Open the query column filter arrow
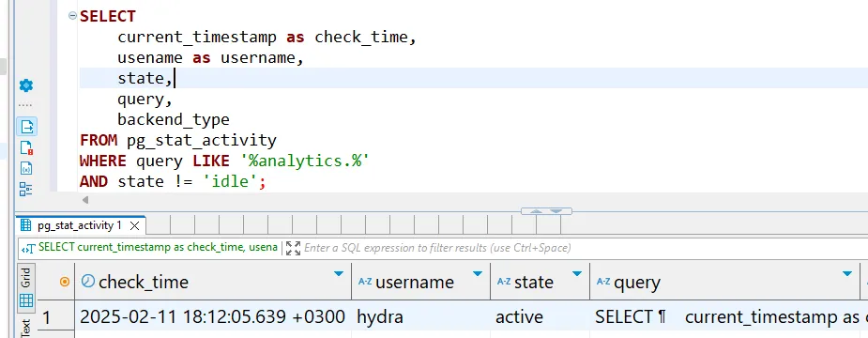The width and height of the screenshot is (868, 338). click(846, 274)
